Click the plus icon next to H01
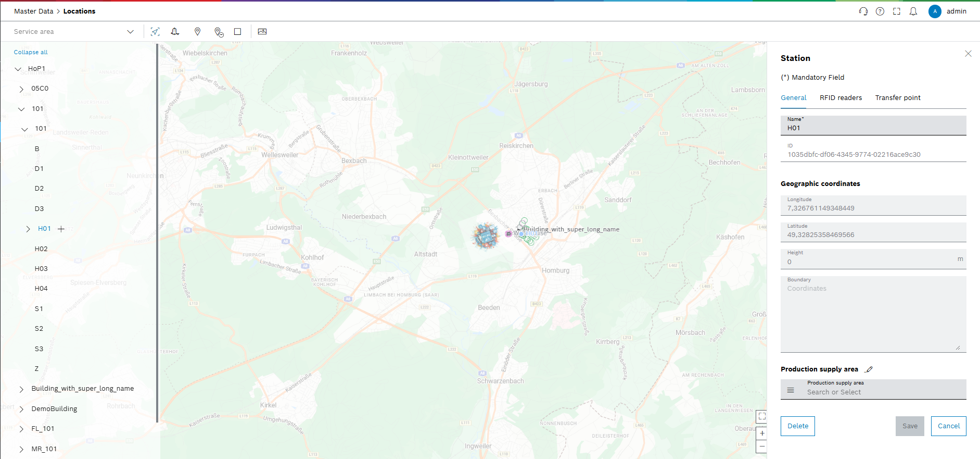The height and width of the screenshot is (459, 980). click(61, 229)
